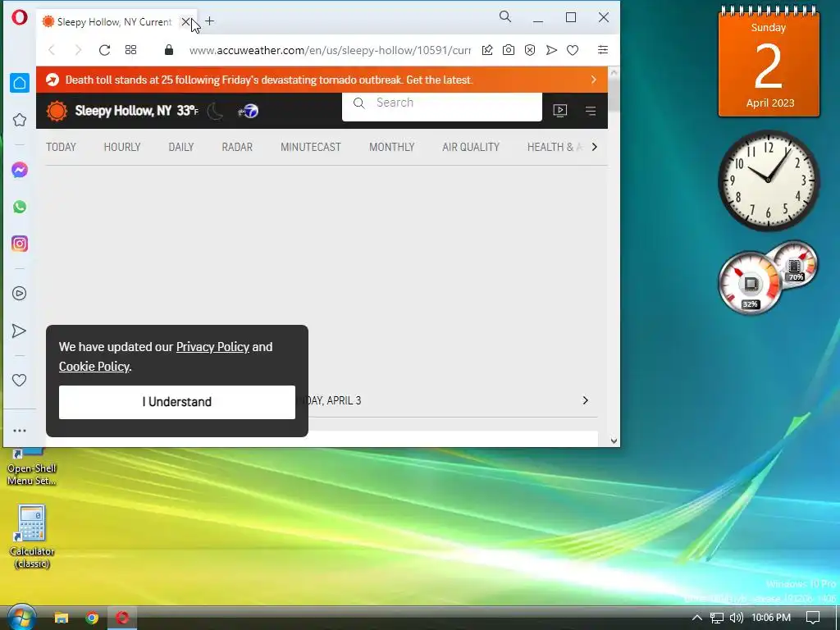This screenshot has width=840, height=630.
Task: Open the Action Center notifications icon
Action: click(x=813, y=618)
